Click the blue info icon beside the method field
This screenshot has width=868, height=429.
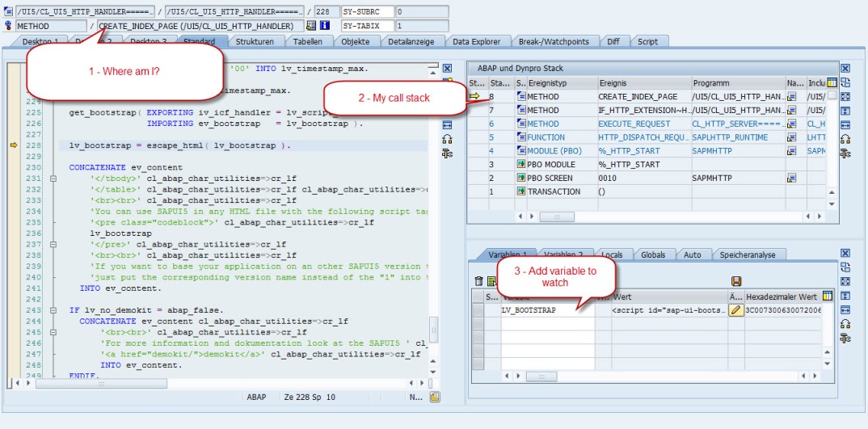click(324, 26)
